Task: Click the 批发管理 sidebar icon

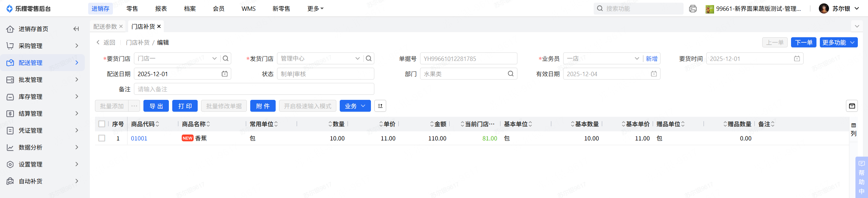Action: coord(10,80)
